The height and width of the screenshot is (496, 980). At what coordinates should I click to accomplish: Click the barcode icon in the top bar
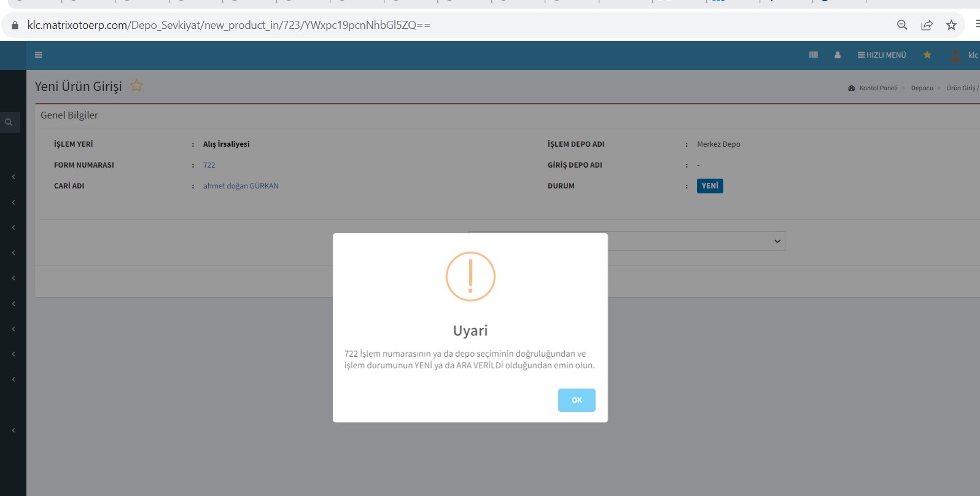click(x=814, y=55)
